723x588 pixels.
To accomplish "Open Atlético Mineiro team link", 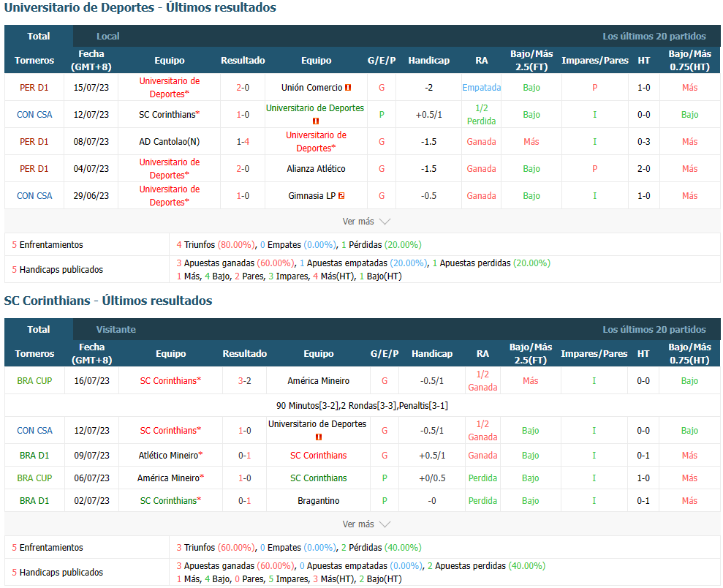I will (x=170, y=456).
